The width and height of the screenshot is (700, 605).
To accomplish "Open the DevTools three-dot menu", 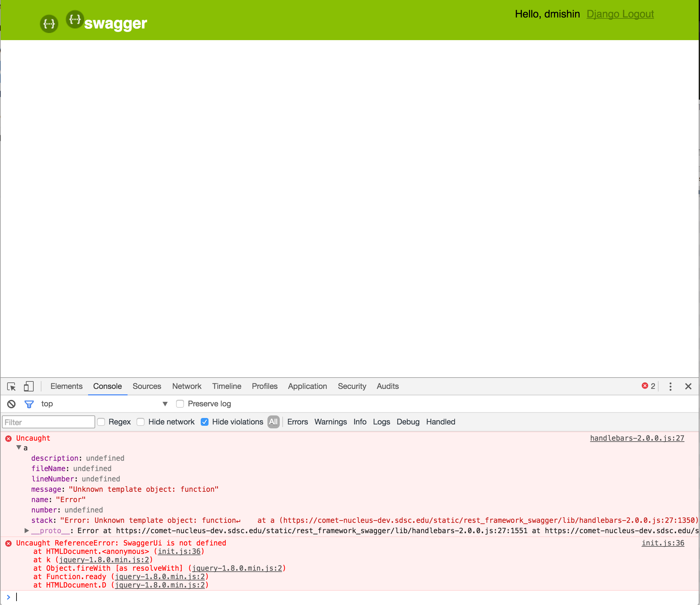I will [670, 386].
